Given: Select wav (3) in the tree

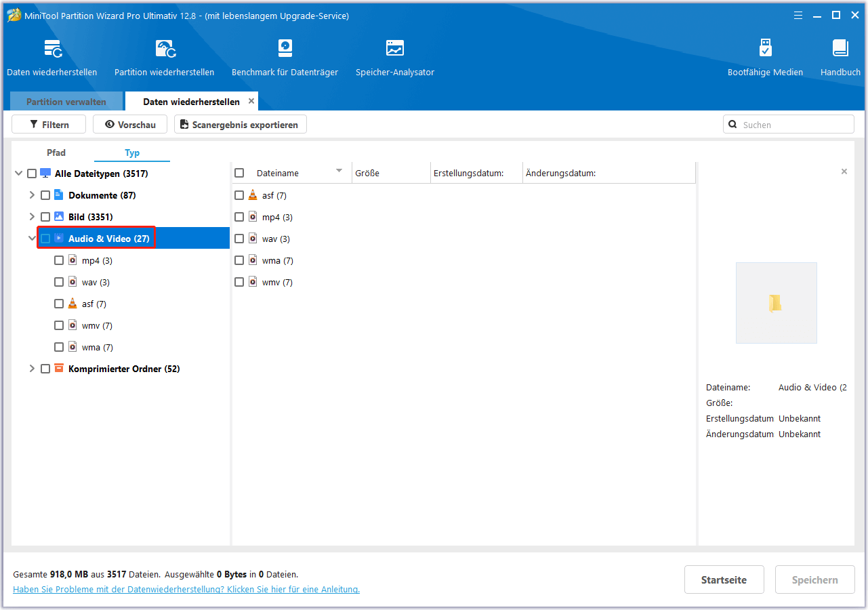Looking at the screenshot, I should tap(96, 282).
